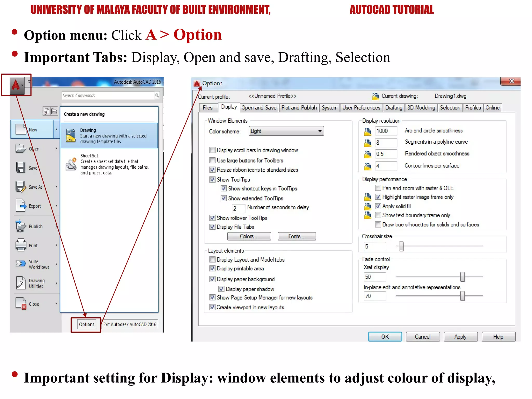The height and width of the screenshot is (399, 532).
Task: Click drawing icon beside Highlight raster image frame
Action: point(368,197)
